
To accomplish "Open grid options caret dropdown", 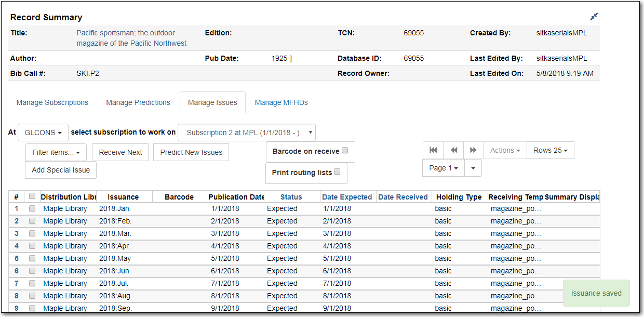I will (473, 168).
